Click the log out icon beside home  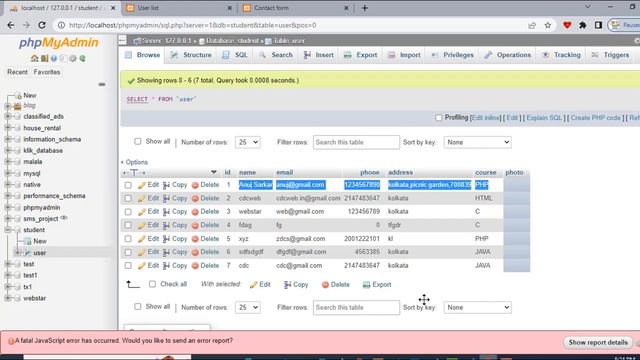point(44,58)
